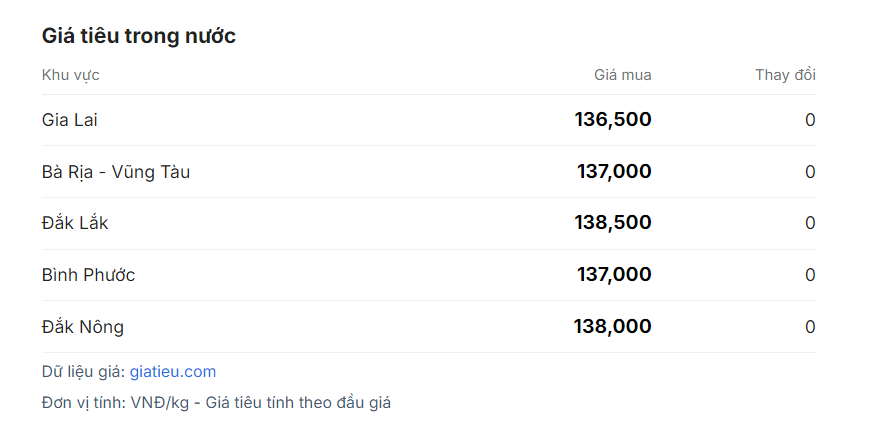
Task: Click the Đắk Nông price 138,000
Action: click(612, 326)
